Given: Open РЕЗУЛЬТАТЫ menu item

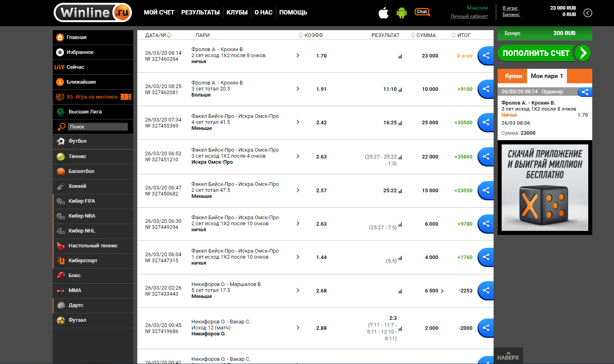Looking at the screenshot, I should tap(200, 12).
